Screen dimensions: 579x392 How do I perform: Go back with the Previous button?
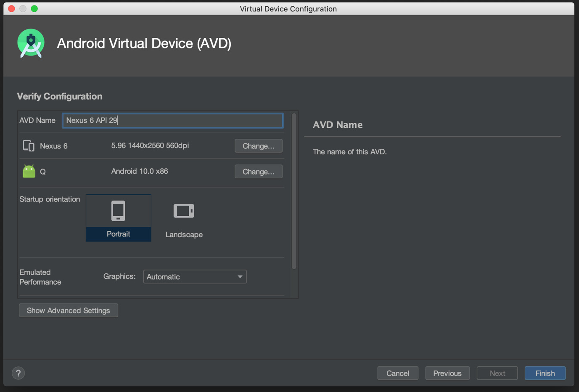[x=447, y=373]
